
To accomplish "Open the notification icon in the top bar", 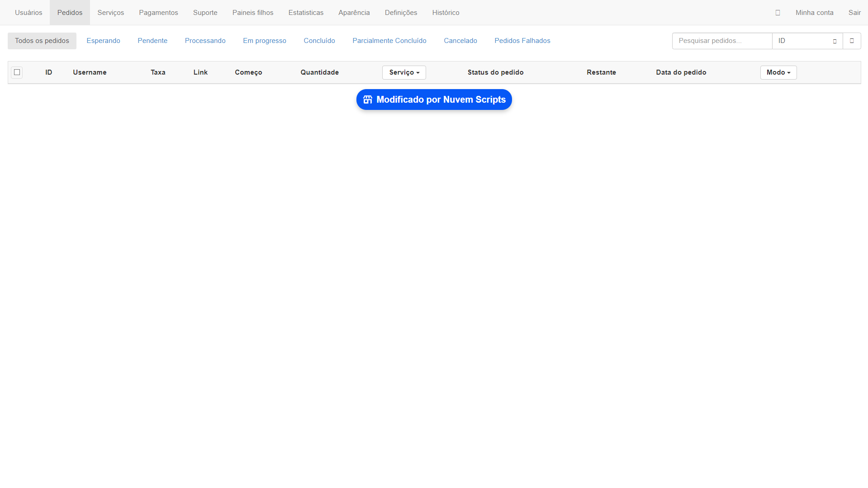I will tap(778, 12).
